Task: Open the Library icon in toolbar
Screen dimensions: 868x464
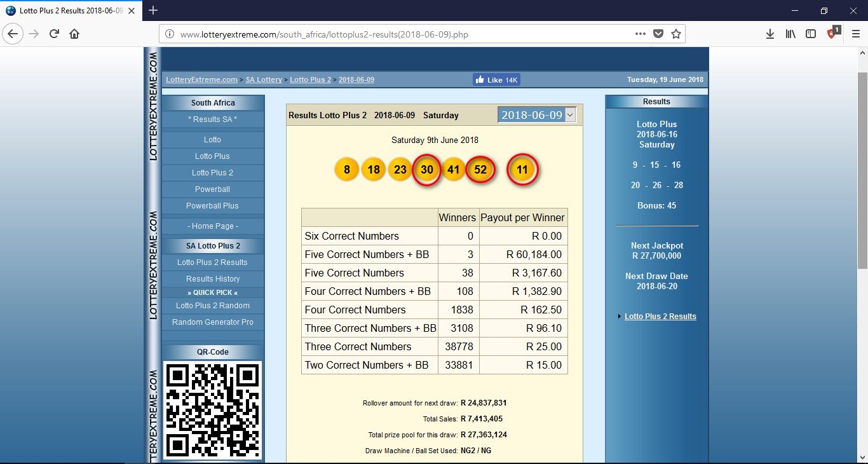Action: [x=790, y=34]
